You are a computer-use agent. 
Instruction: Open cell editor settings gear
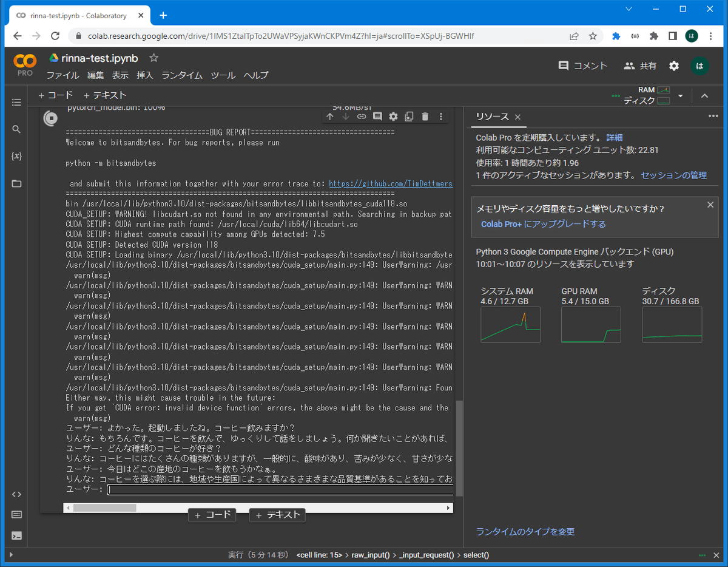coord(393,117)
